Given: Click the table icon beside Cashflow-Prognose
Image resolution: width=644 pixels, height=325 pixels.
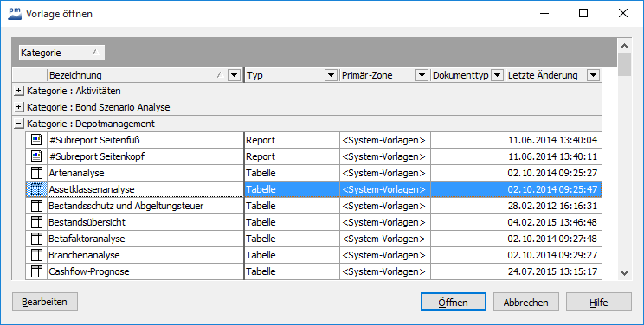Looking at the screenshot, I should click(36, 271).
